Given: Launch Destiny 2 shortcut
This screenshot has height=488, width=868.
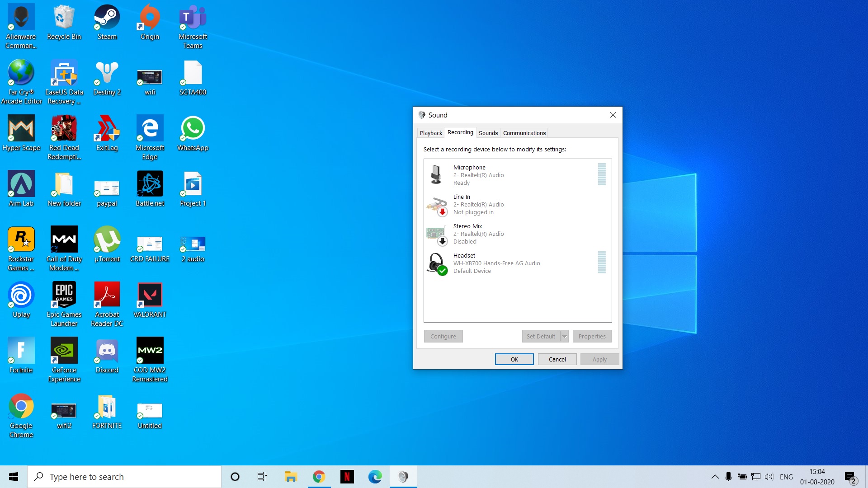Looking at the screenshot, I should [x=107, y=78].
